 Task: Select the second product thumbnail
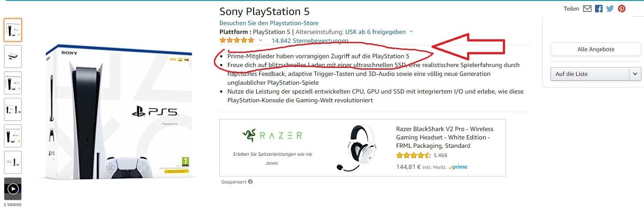(x=13, y=56)
